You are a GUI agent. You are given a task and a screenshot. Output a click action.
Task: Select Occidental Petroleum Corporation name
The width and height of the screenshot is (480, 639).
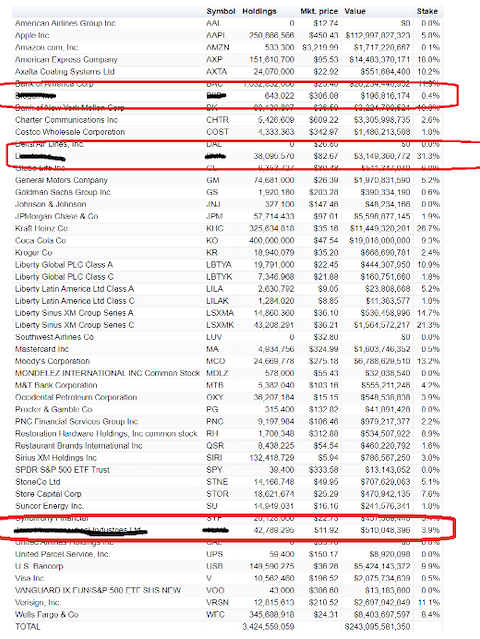(x=76, y=397)
